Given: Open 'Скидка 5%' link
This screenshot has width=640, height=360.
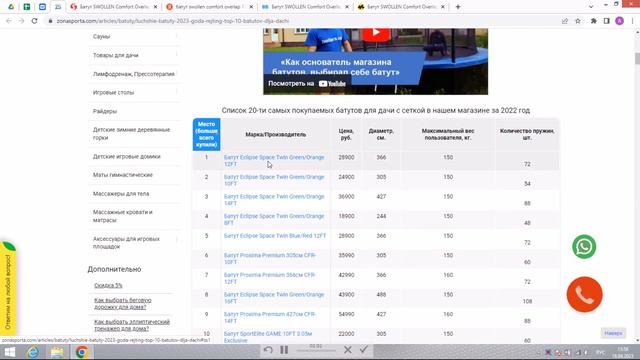Looking at the screenshot, I should [108, 285].
